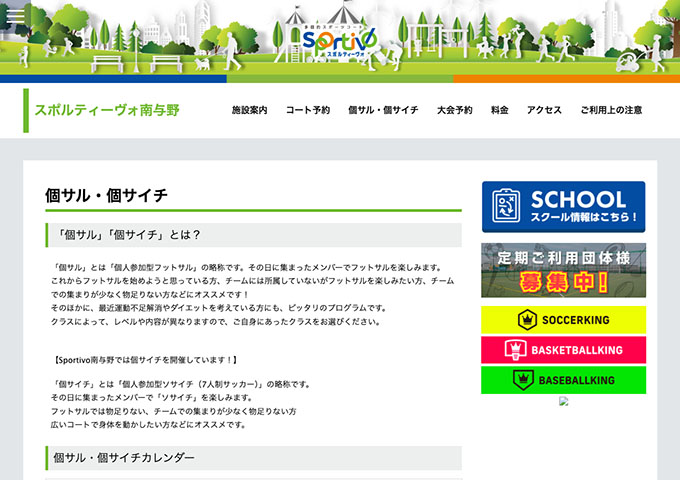Click the line starting クラスによって、レベルや内容が
Image resolution: width=680 pixels, height=480 pixels.
pos(216,322)
